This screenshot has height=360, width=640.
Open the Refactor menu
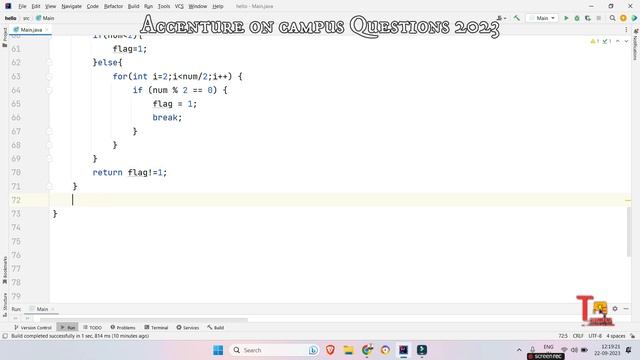[x=113, y=6]
